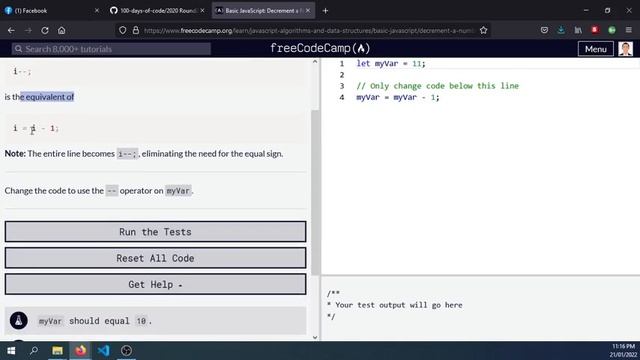Viewport: 640px width, 360px height.
Task: Open a new browser tab with plus
Action: coord(325,11)
